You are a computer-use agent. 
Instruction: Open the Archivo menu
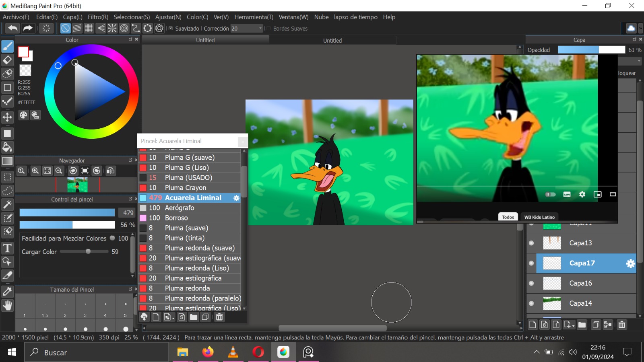point(16,17)
